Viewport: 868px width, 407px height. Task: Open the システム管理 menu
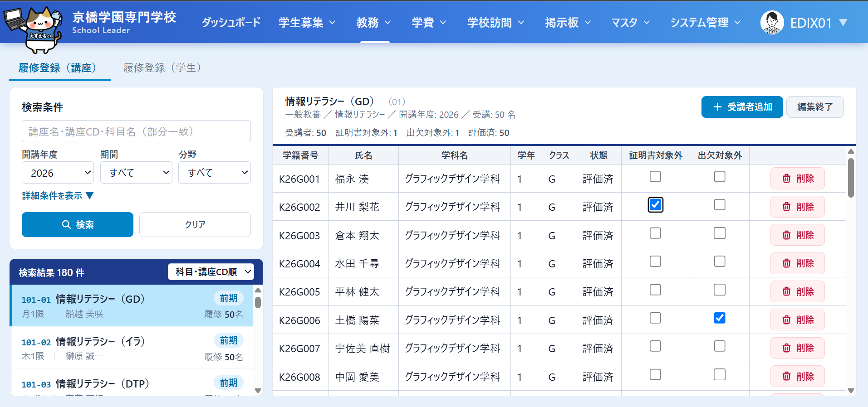pyautogui.click(x=705, y=23)
